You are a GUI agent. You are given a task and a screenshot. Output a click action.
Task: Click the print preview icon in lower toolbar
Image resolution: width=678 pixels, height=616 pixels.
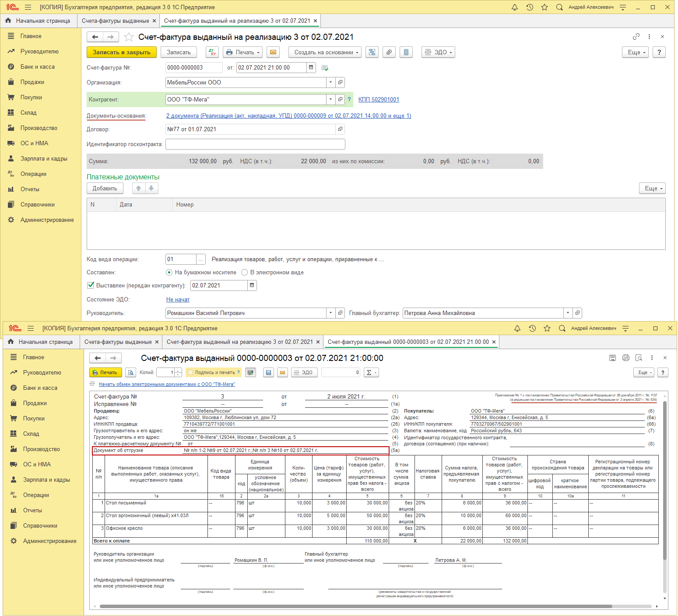[x=130, y=372]
